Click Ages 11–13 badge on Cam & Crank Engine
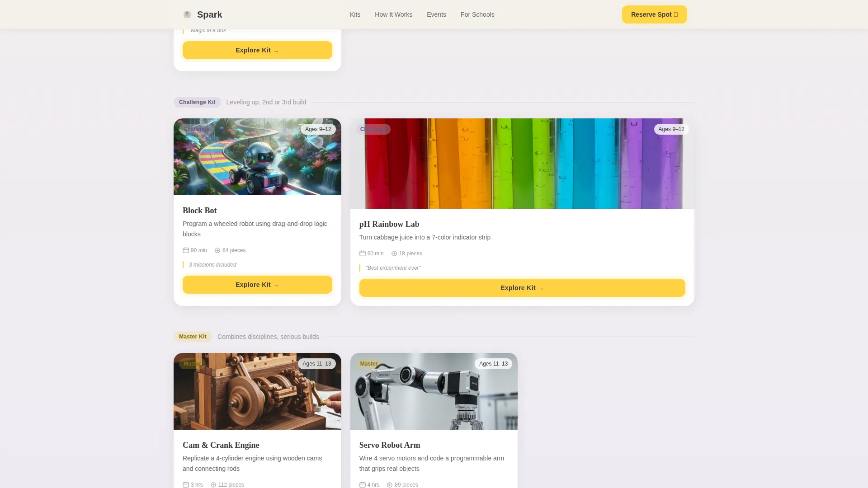The width and height of the screenshot is (868, 488). pyautogui.click(x=317, y=364)
